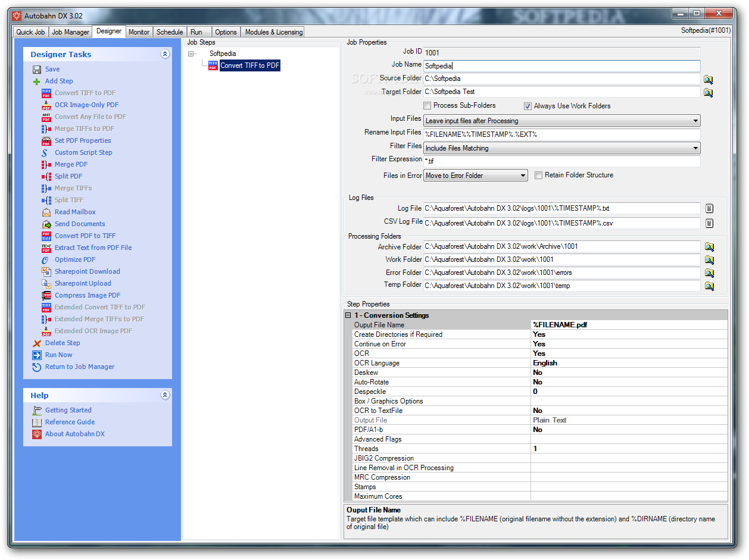Collapse the Help panel
Image resolution: width=749 pixels, height=560 pixels.
click(165, 395)
